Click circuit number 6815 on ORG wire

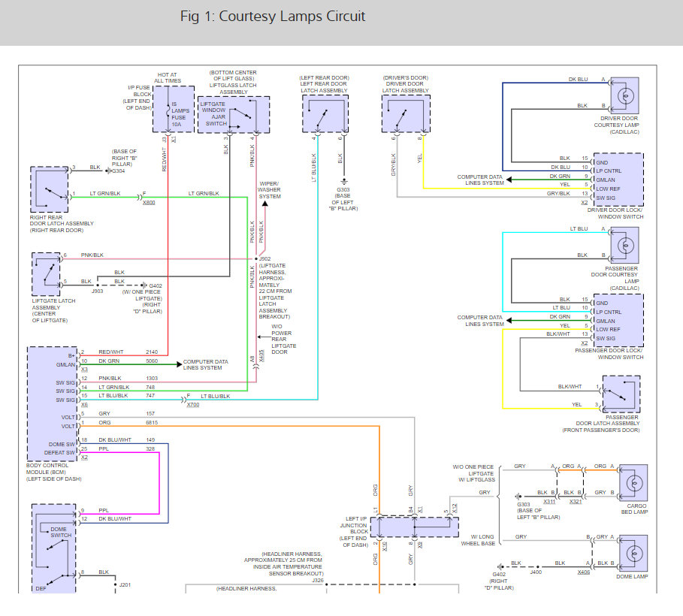pyautogui.click(x=152, y=423)
